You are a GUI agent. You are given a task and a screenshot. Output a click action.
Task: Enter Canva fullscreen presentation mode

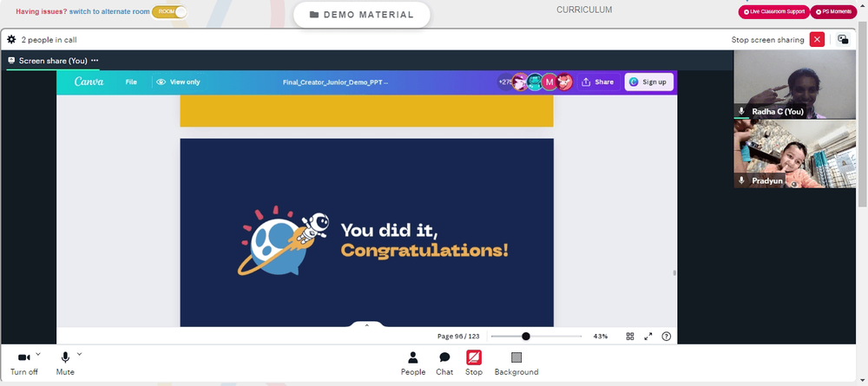click(x=648, y=337)
